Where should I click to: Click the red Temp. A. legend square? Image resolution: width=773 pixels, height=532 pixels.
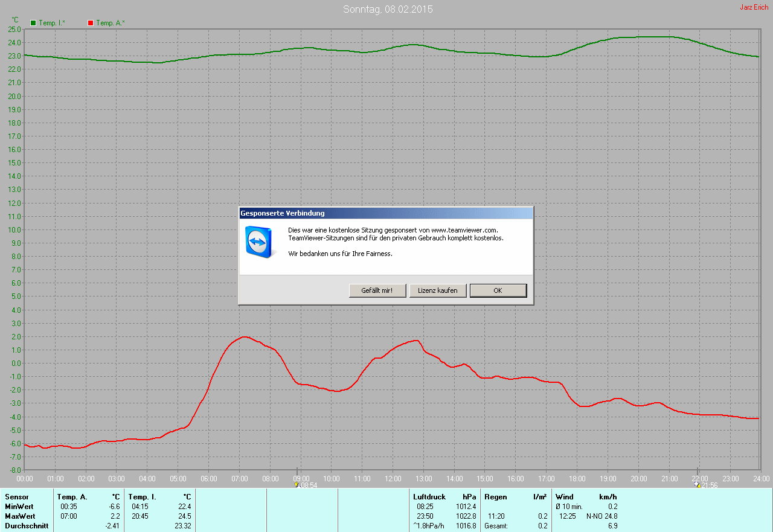coord(91,23)
